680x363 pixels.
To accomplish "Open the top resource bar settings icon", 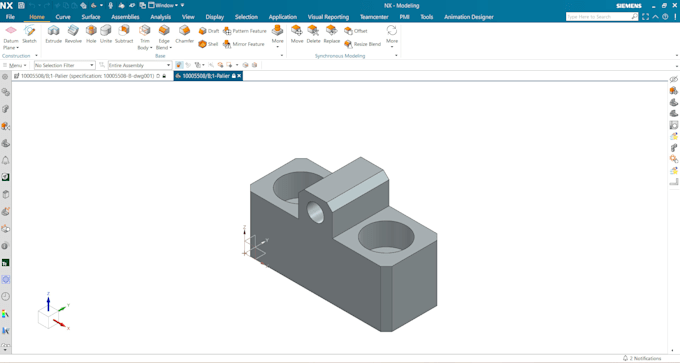I will (x=5, y=76).
